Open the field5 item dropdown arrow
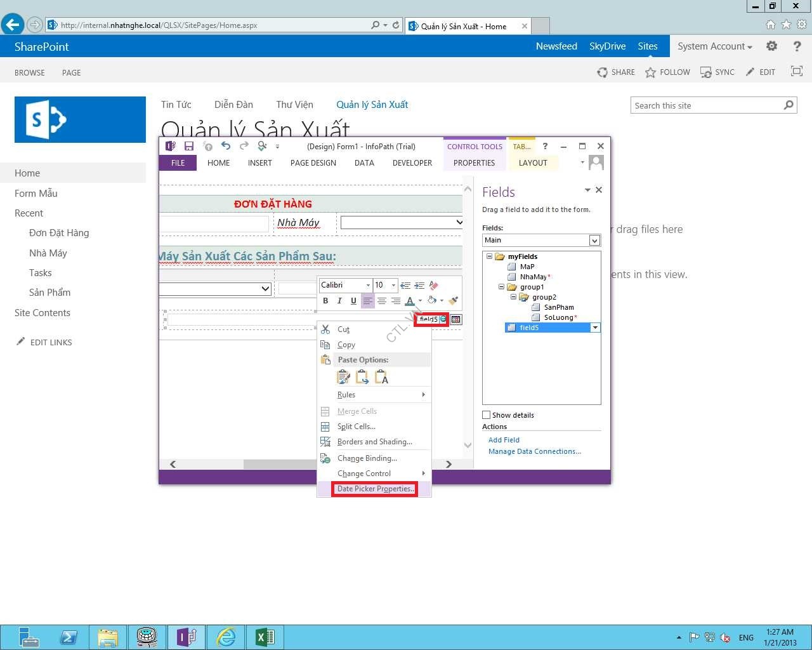Viewport: 812px width, 650px height. tap(595, 328)
